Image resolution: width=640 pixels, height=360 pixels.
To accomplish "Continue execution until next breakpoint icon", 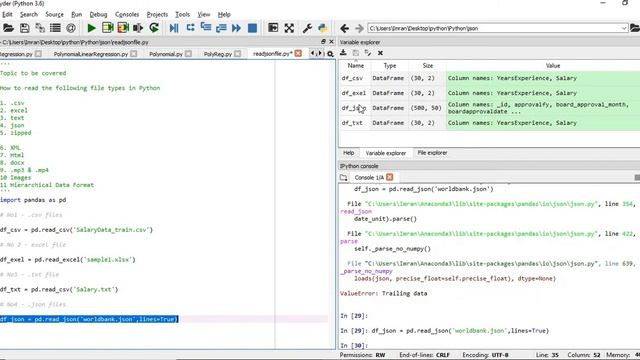I will click(236, 28).
